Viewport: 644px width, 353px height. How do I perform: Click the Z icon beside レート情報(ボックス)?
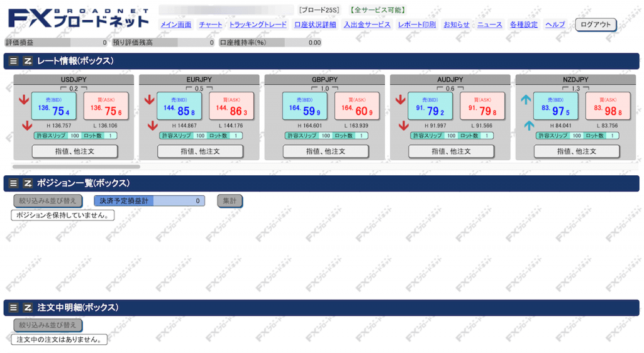click(x=28, y=61)
